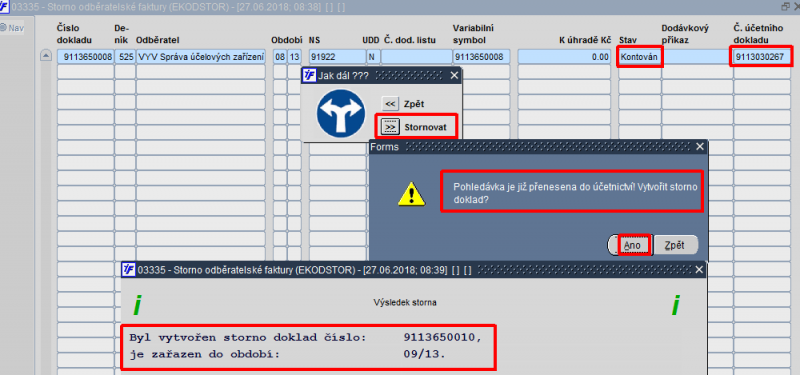Click the Stav column header
This screenshot has width=800, height=375.
tap(627, 40)
